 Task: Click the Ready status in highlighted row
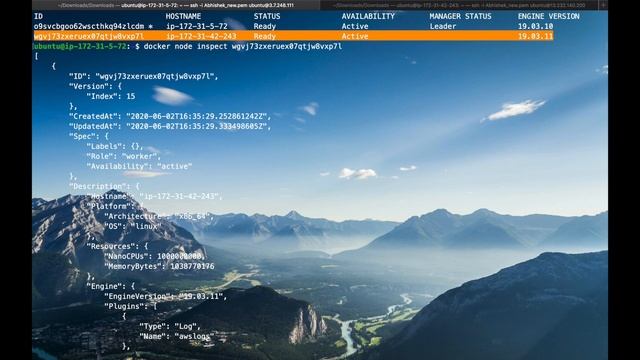point(265,36)
